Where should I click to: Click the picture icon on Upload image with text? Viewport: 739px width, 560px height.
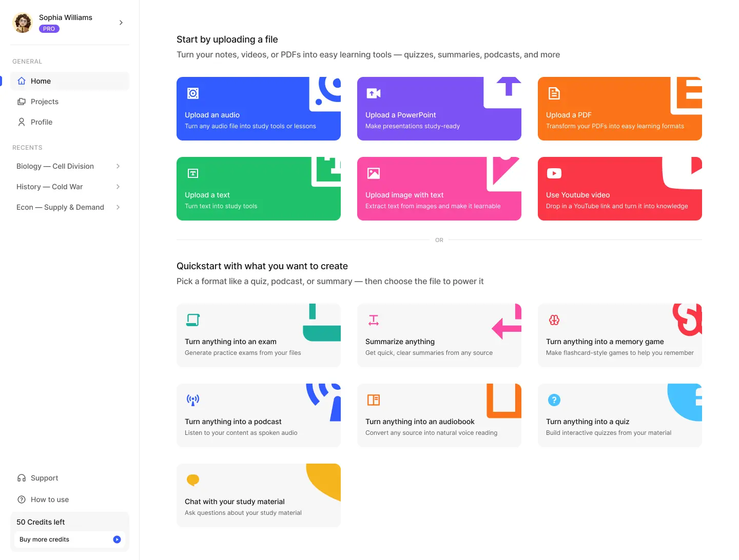coord(373,173)
